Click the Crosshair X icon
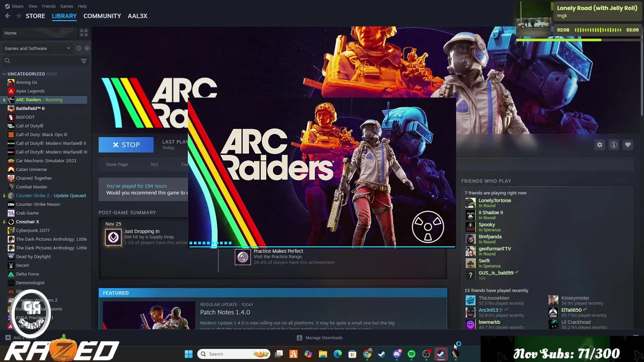Image resolution: width=644 pixels, height=362 pixels. point(11,222)
